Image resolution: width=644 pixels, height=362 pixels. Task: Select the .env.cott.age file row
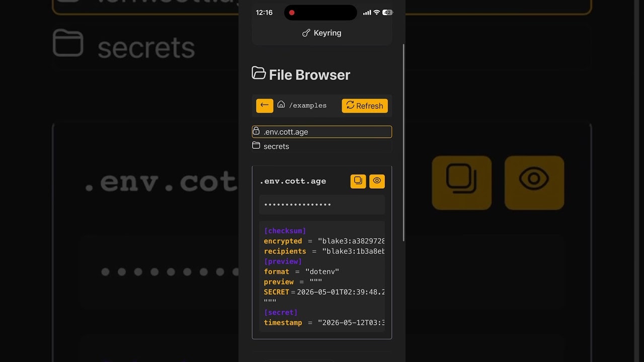322,132
